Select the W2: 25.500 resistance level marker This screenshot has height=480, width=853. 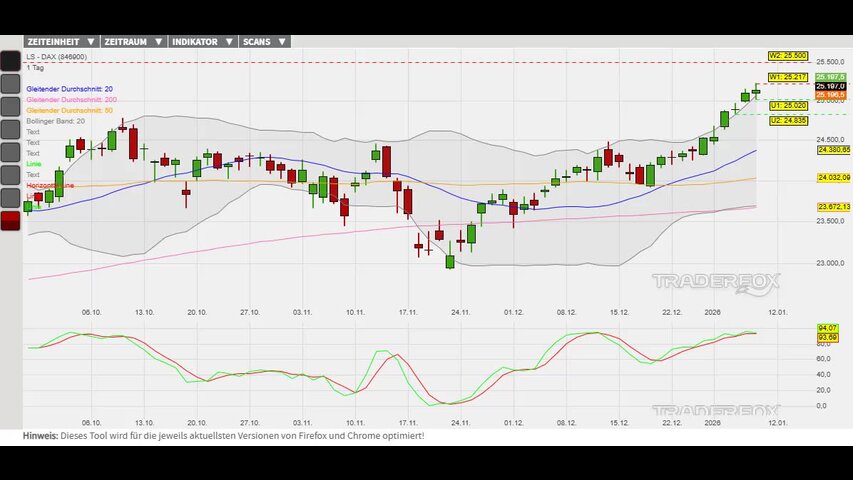pyautogui.click(x=788, y=56)
